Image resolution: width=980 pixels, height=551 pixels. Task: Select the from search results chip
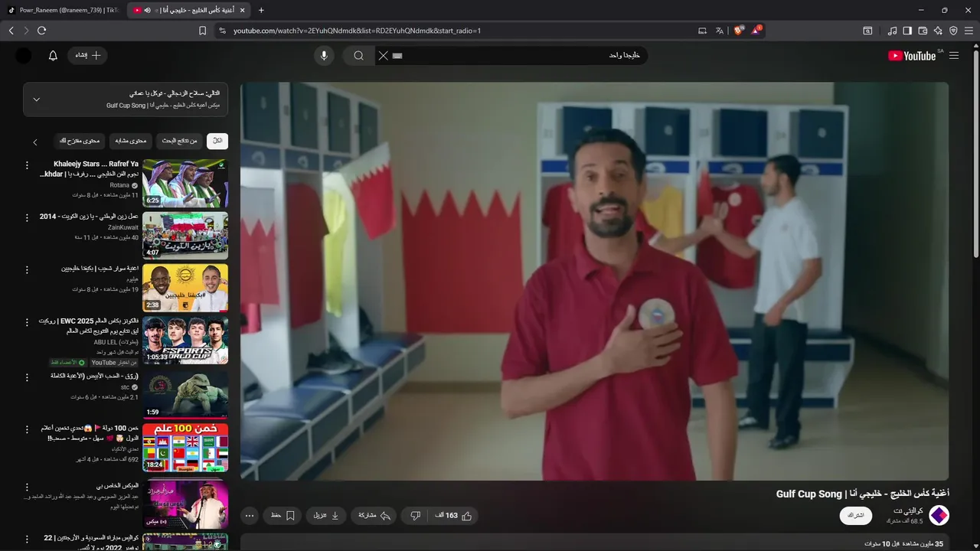180,141
